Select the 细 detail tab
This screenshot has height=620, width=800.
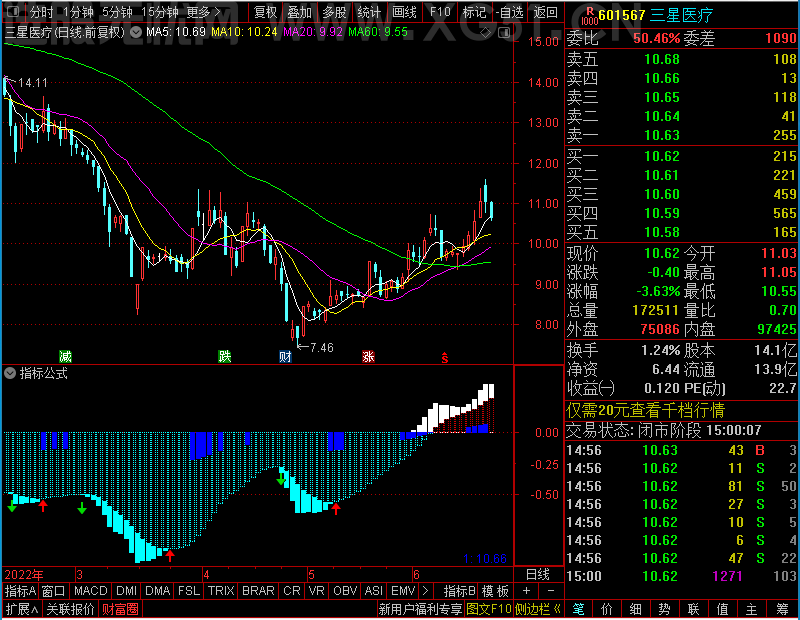click(x=635, y=609)
